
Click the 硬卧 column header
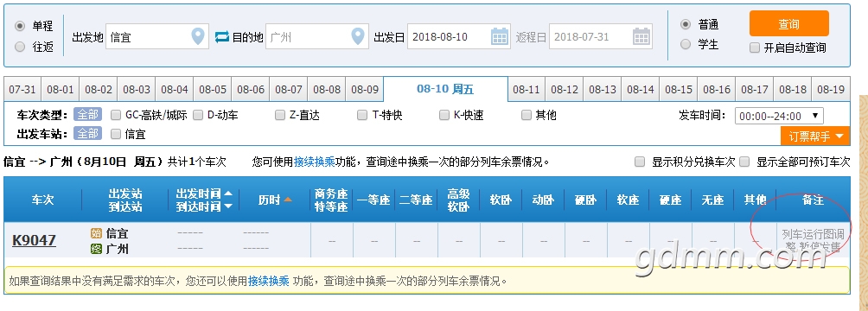585,200
